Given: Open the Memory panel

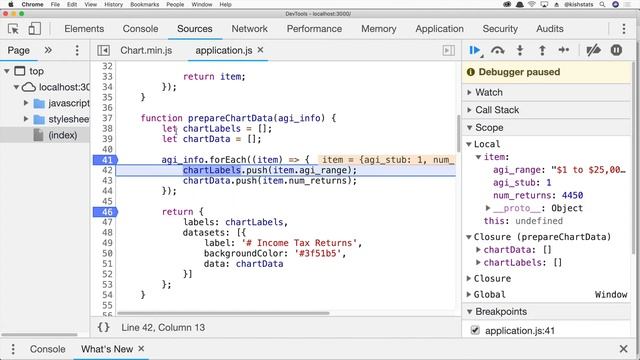Looking at the screenshot, I should [379, 29].
